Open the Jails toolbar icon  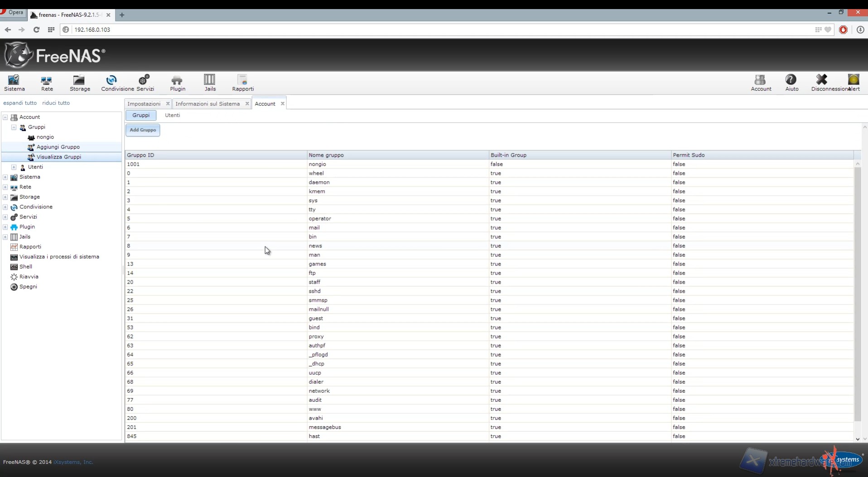click(x=210, y=82)
